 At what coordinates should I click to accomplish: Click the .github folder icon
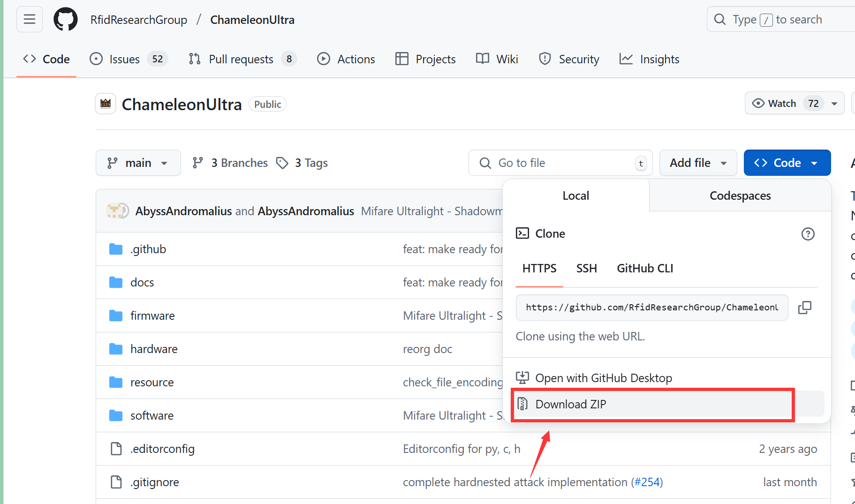pyautogui.click(x=116, y=249)
